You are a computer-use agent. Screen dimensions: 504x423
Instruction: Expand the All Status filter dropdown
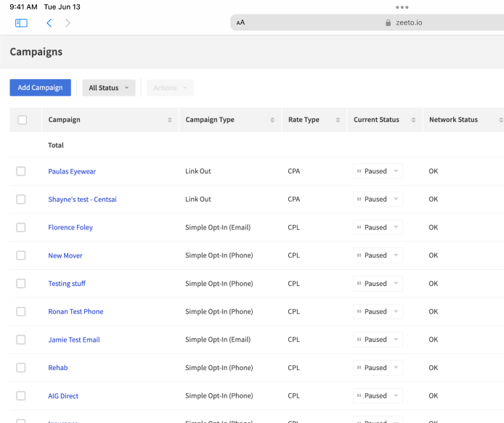[109, 88]
